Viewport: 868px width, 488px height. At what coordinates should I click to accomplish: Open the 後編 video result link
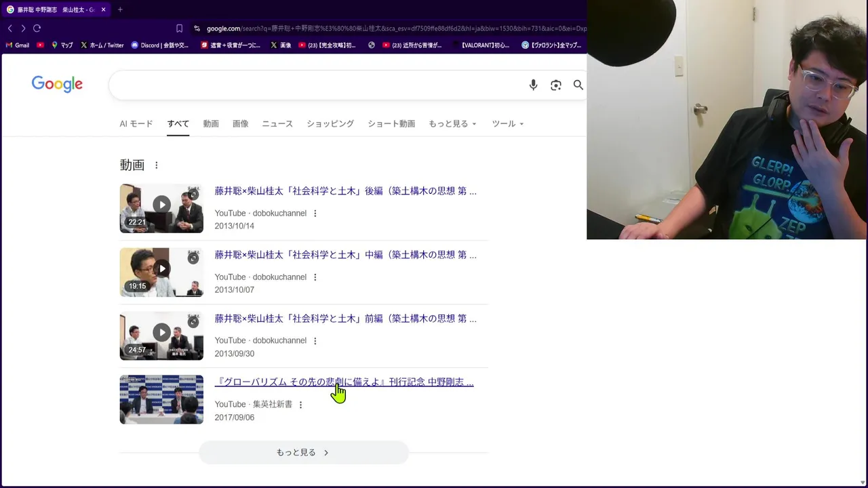click(346, 191)
